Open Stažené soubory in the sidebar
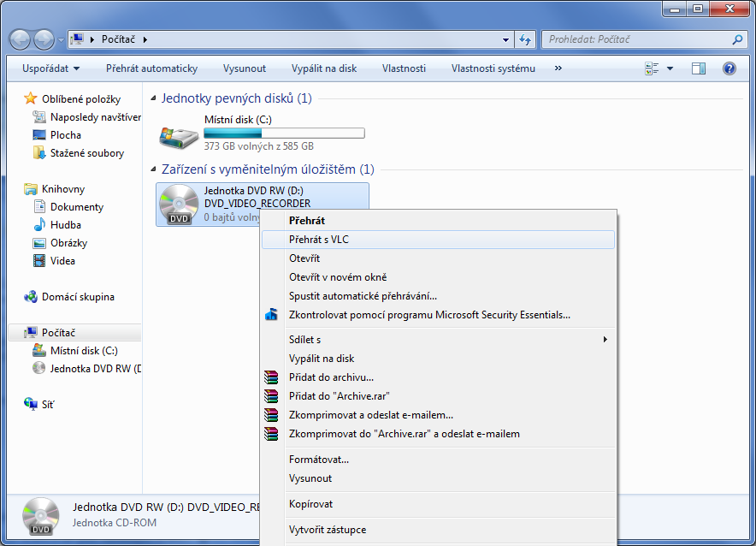Screen dimensions: 756x546 coord(86,153)
